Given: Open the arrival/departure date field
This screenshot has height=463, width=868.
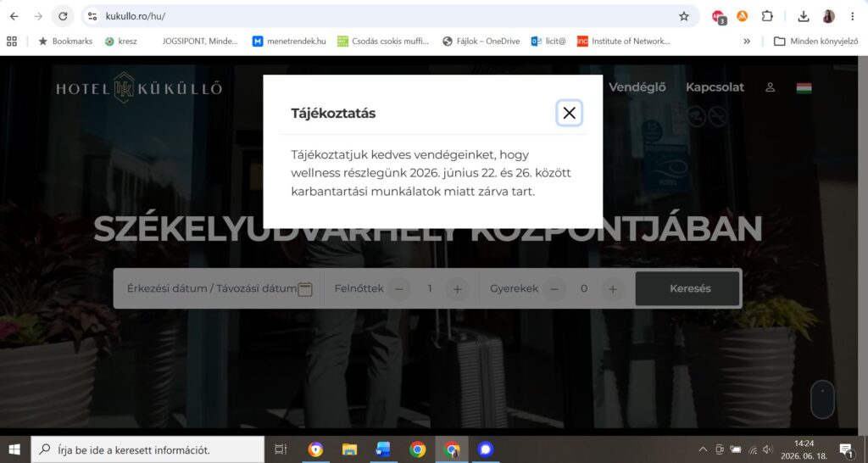Looking at the screenshot, I should coord(220,288).
